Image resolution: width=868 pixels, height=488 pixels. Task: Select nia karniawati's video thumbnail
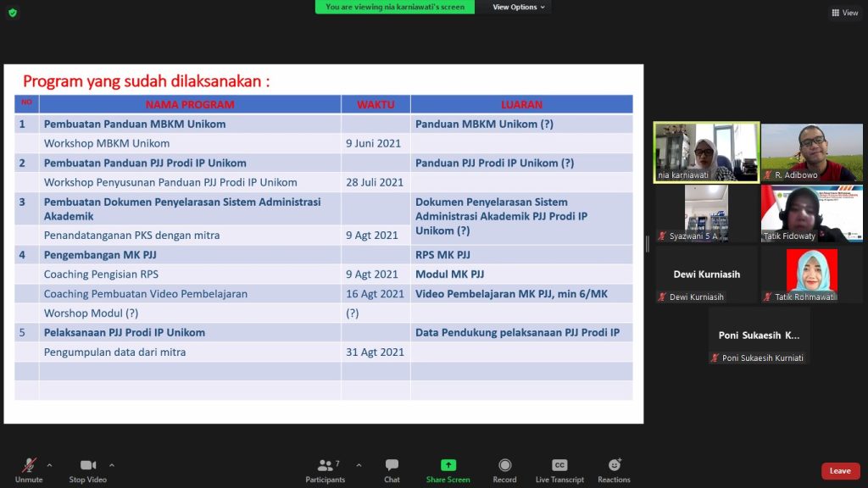click(706, 152)
